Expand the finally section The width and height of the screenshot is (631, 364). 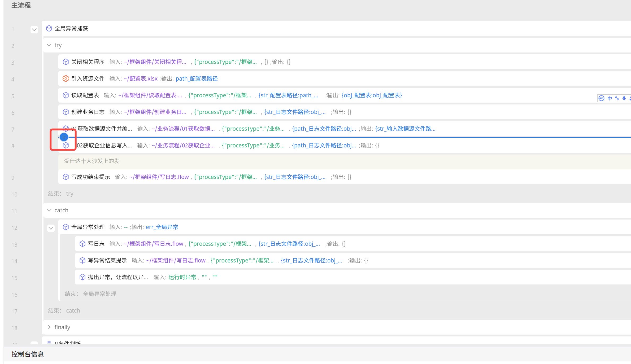[x=49, y=327]
